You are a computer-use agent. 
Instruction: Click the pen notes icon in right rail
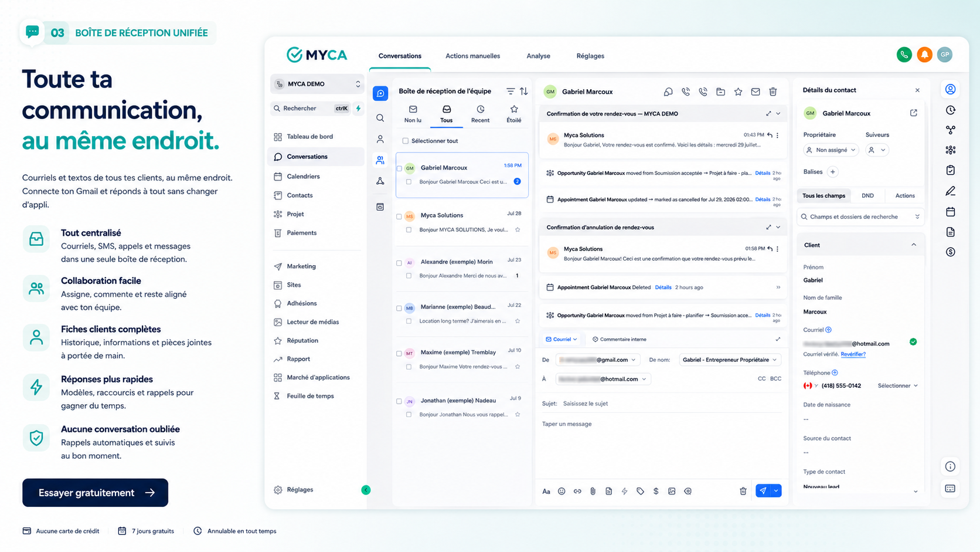tap(950, 191)
